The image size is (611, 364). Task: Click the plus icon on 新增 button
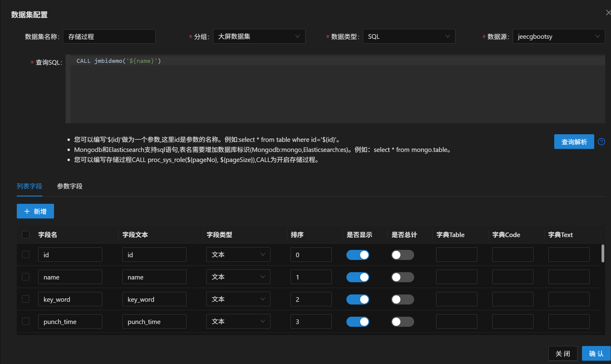pyautogui.click(x=27, y=211)
